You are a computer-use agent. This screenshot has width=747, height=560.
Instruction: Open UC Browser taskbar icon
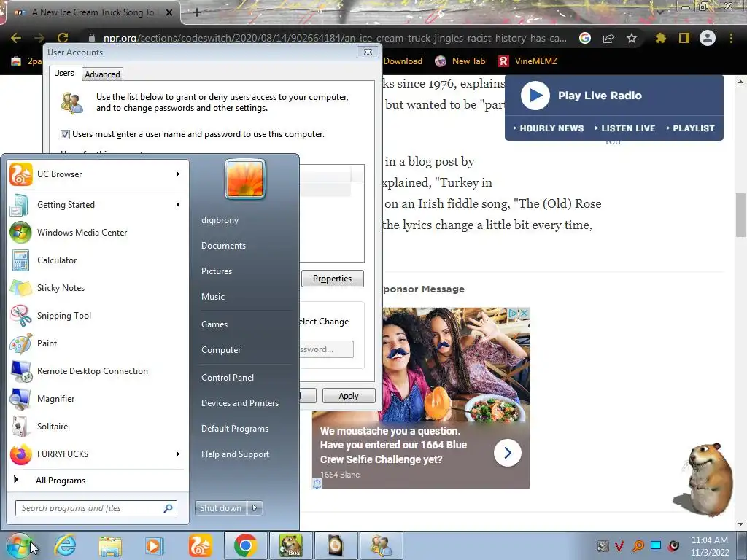click(x=200, y=545)
